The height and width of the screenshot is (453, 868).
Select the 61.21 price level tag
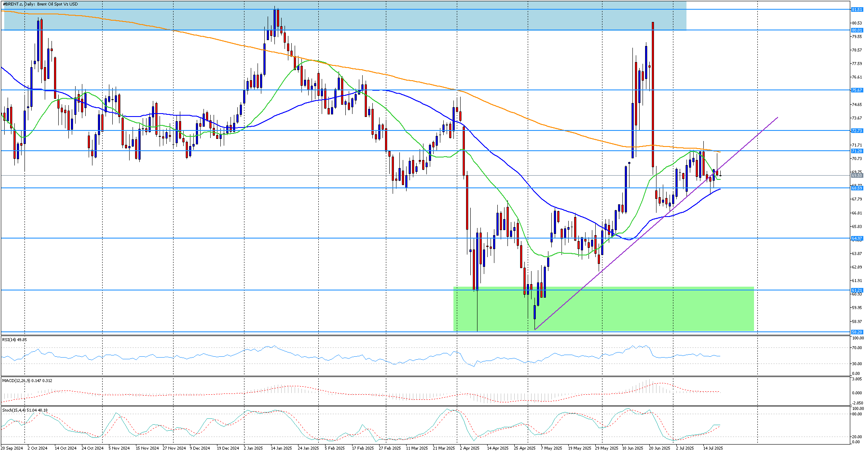[x=857, y=290]
